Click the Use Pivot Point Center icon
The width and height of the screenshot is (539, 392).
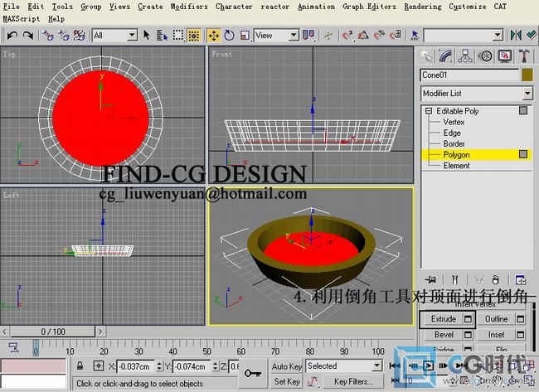click(308, 35)
